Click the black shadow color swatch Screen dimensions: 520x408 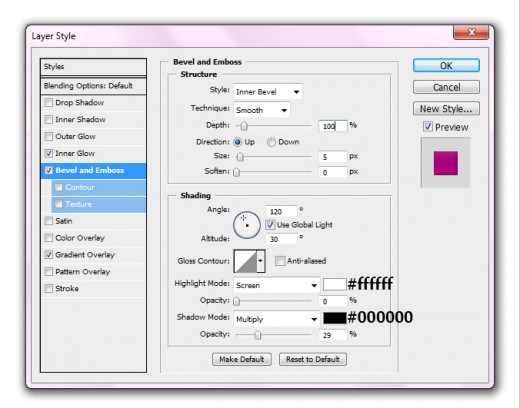coord(335,318)
